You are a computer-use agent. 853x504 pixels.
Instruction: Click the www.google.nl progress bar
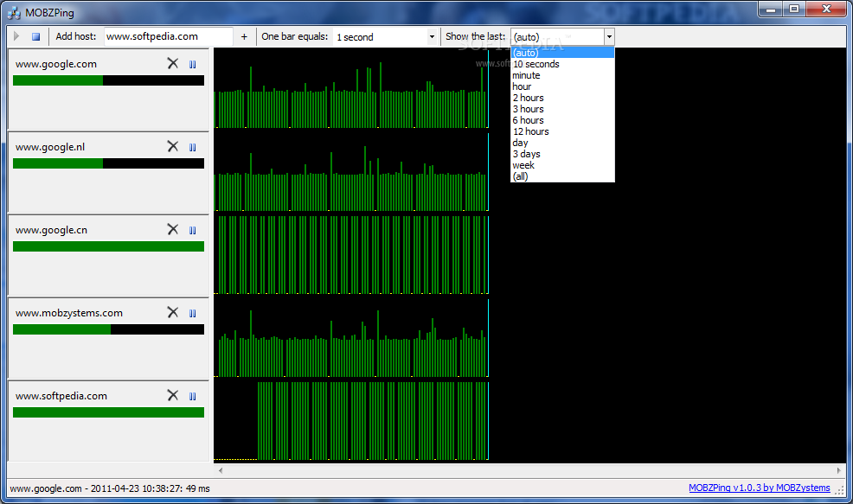(x=108, y=163)
